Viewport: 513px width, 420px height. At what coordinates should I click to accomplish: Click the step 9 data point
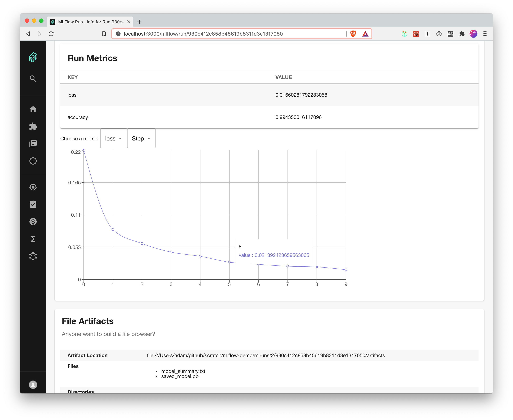point(346,270)
